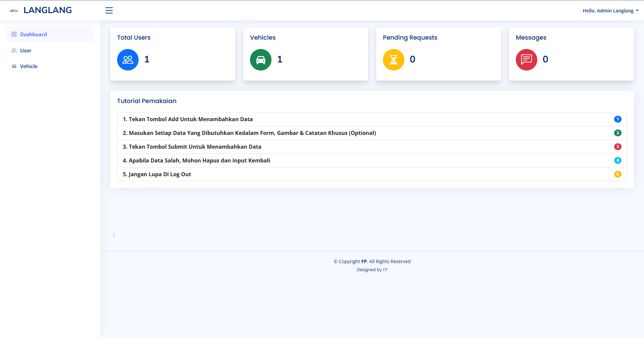Click the red badge numbered 3
This screenshot has width=644, height=337.
[x=617, y=147]
